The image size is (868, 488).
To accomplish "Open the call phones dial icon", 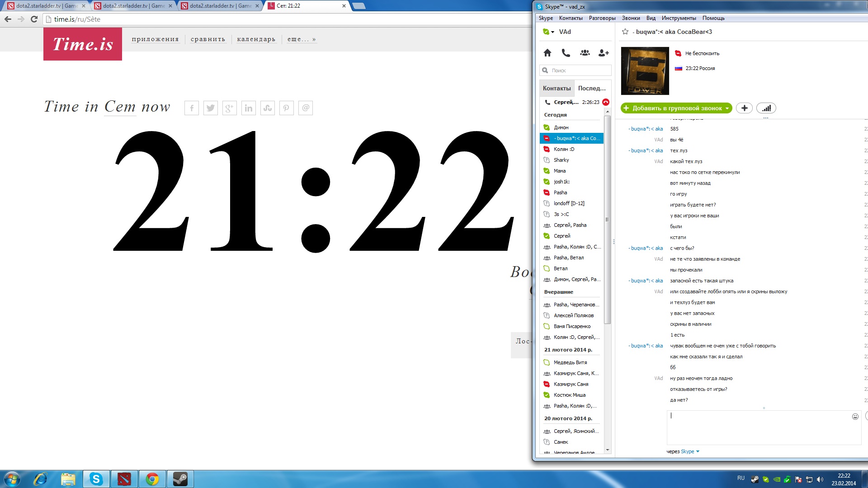I will (x=566, y=53).
